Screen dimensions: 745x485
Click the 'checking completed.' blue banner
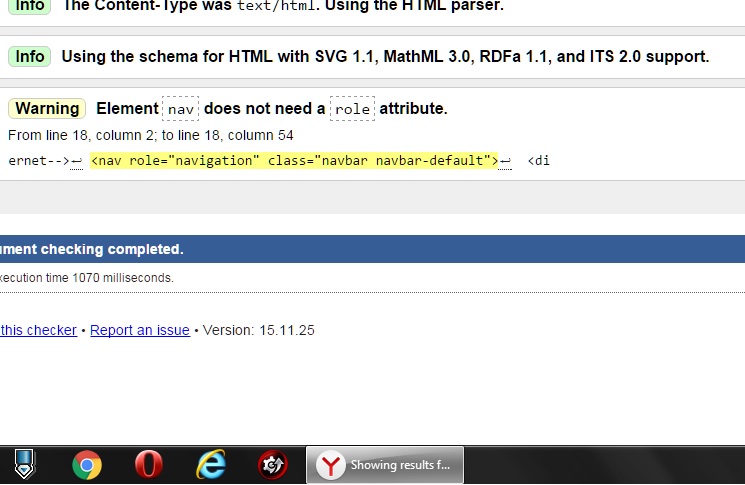click(372, 249)
